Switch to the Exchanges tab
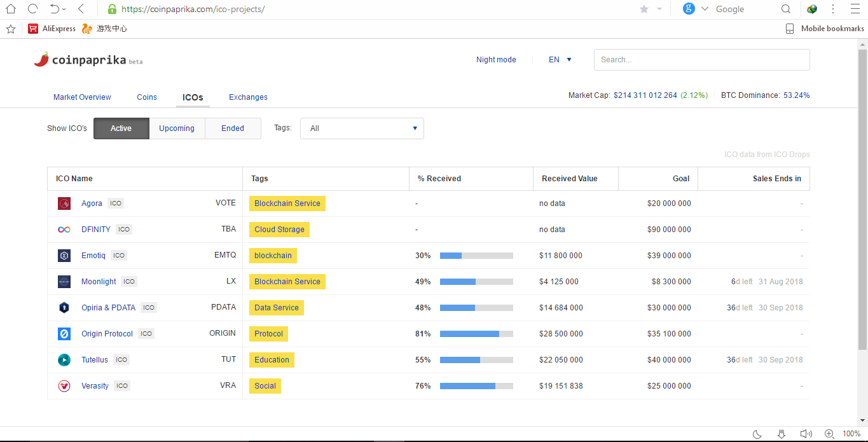868x442 pixels. pos(248,97)
